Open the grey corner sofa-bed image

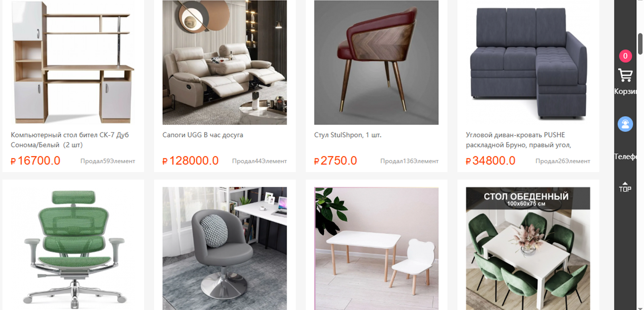pyautogui.click(x=528, y=62)
